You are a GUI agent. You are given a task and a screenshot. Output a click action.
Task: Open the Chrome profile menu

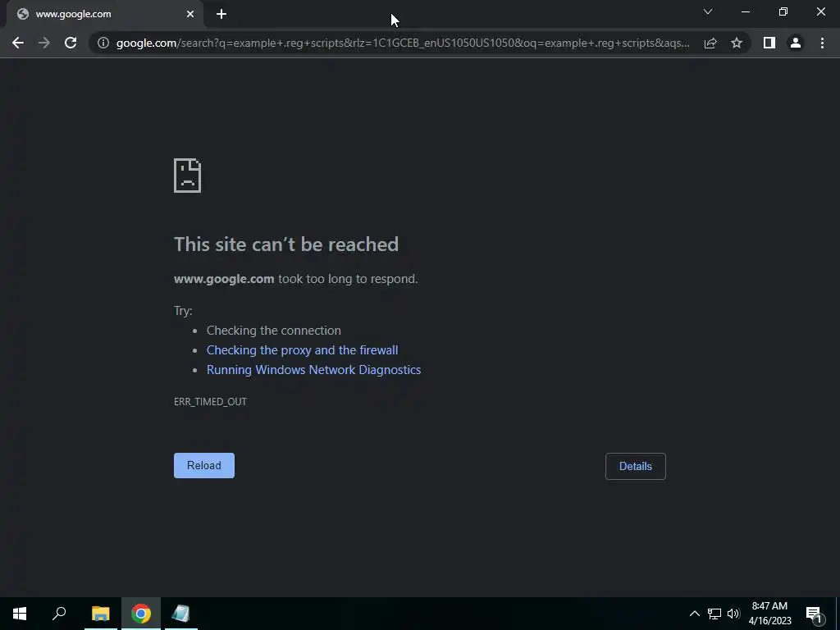[796, 43]
